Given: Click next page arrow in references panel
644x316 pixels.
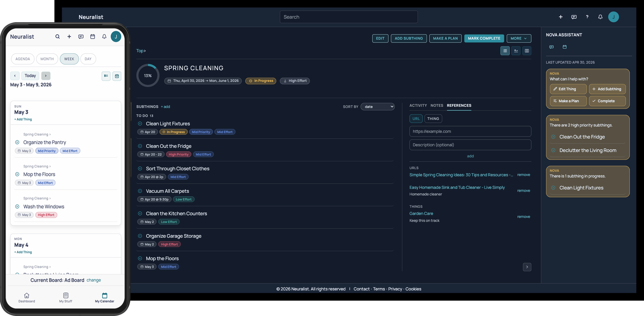Looking at the screenshot, I should [x=527, y=267].
